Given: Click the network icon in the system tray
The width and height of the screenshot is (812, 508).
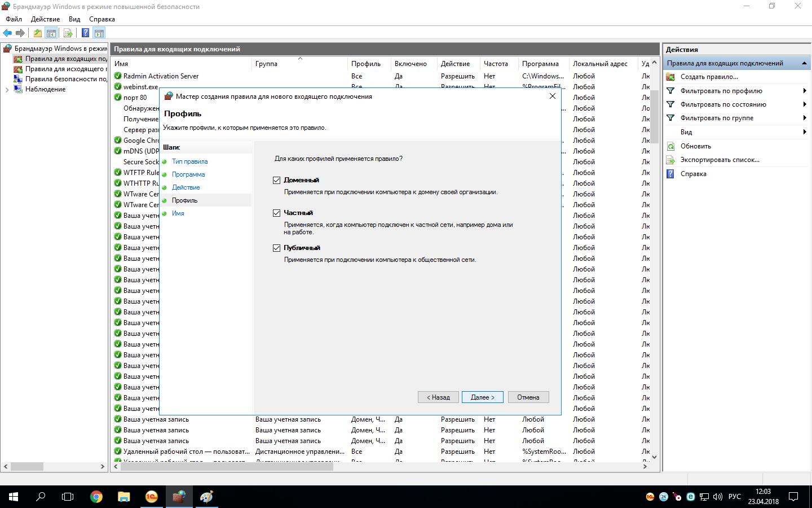Looking at the screenshot, I should 704,497.
